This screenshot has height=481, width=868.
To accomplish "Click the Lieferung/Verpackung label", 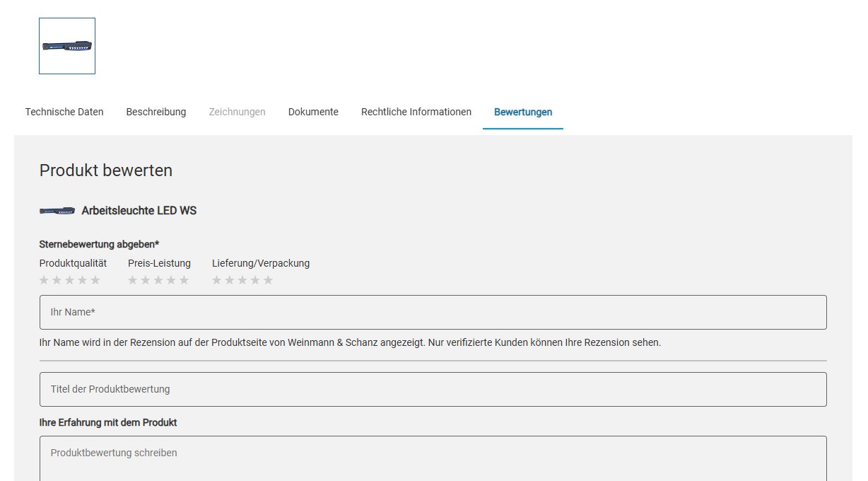I will point(261,263).
